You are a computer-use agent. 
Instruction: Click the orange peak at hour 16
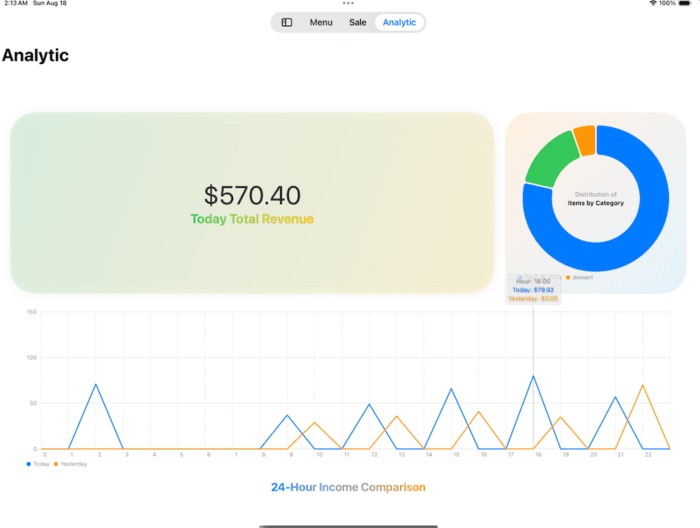[479, 412]
